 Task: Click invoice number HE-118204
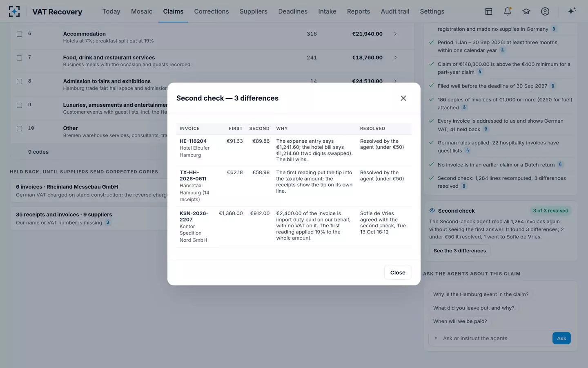[193, 141]
